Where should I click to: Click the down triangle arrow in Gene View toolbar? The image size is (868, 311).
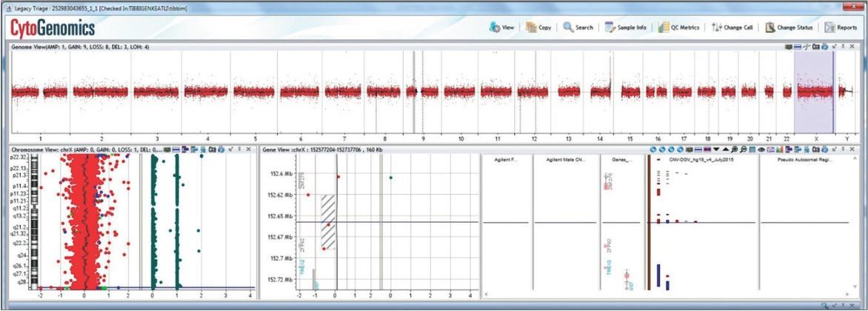(715, 150)
